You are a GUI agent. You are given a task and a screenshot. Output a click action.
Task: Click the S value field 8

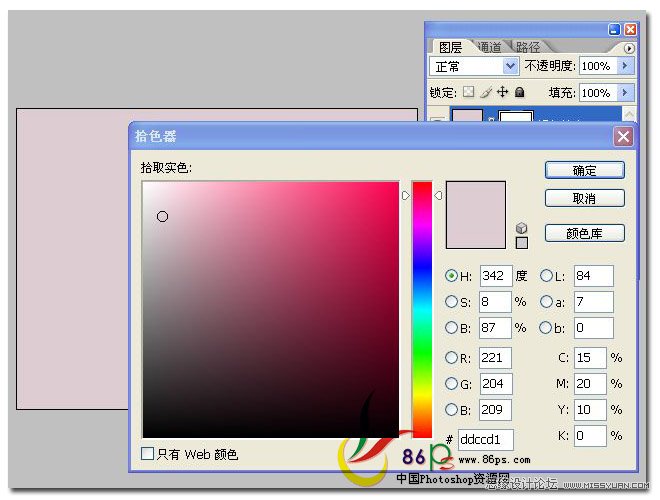495,302
